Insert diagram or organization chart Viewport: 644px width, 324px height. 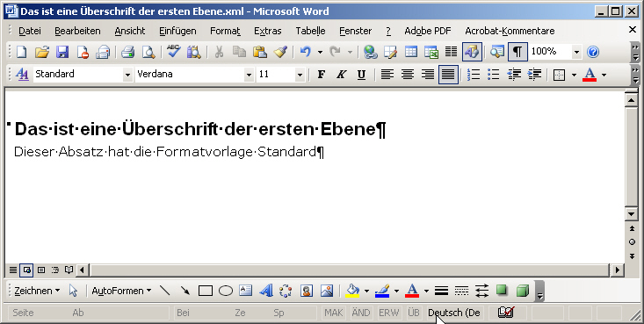[x=286, y=291]
